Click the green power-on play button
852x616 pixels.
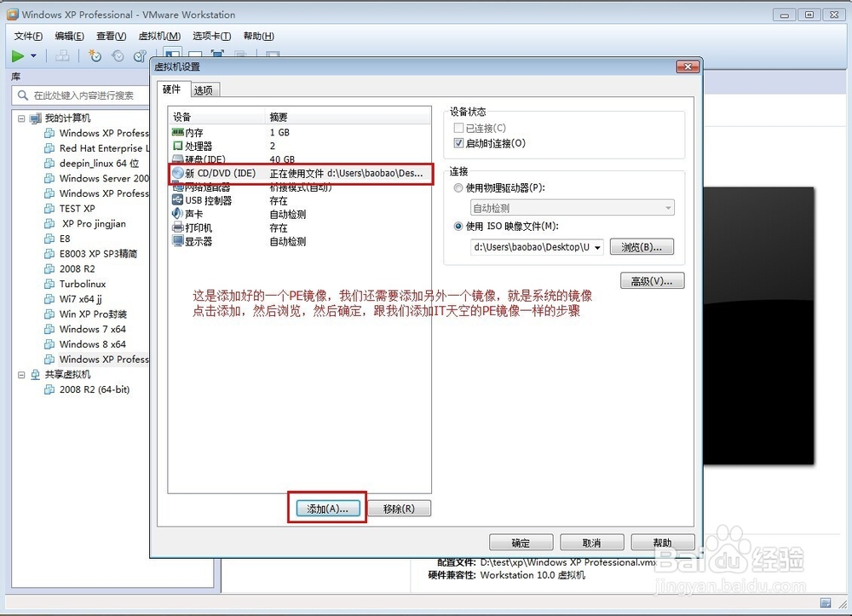click(17, 56)
